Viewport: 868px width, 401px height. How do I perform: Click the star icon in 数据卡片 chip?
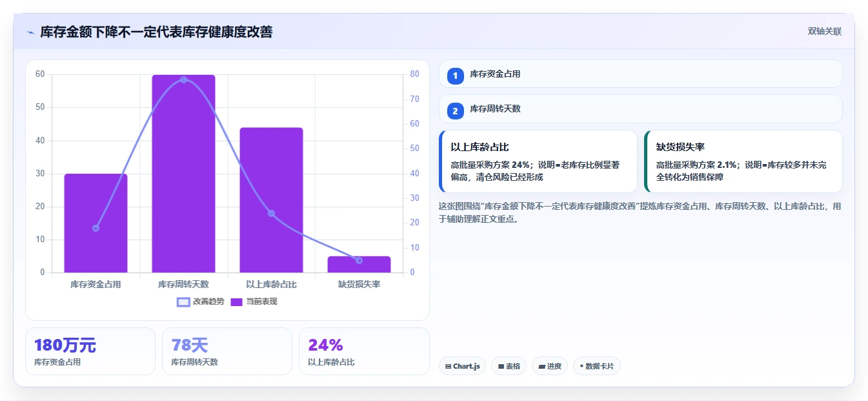point(581,366)
